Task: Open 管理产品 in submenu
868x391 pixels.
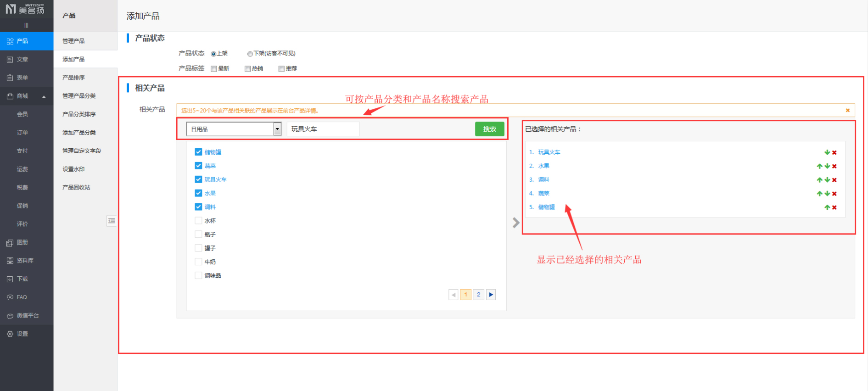Action: click(x=73, y=41)
